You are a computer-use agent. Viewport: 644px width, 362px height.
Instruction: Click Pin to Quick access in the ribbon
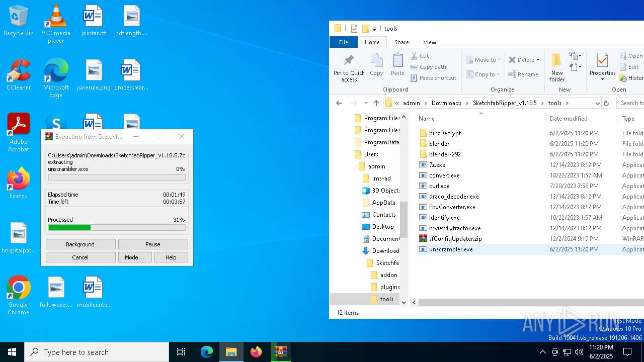(x=349, y=68)
